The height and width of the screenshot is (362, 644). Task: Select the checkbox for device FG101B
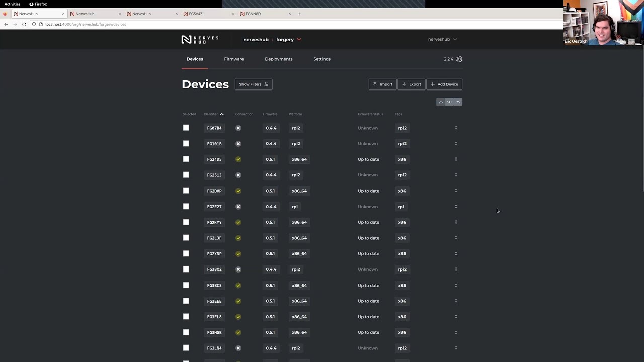coord(186,143)
